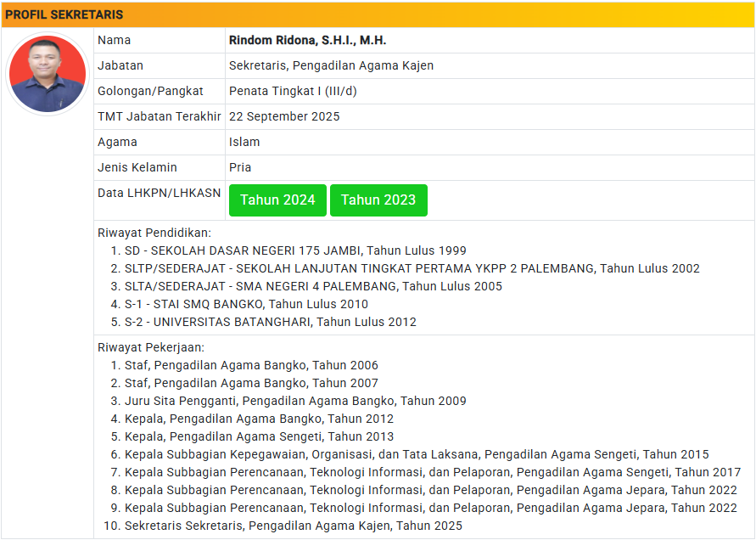Screen dimensions: 756x540
Task: Select the S-2 Universitas Batanghari entry
Action: tap(271, 322)
